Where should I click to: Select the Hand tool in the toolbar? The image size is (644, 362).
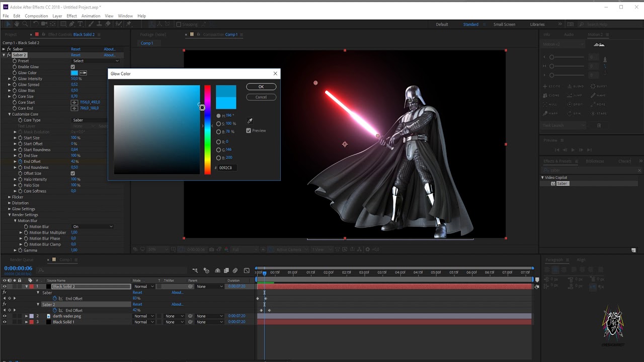coord(17,24)
